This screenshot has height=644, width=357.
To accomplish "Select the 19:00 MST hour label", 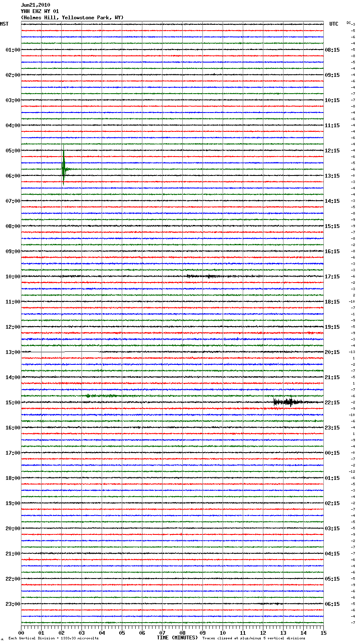I will tap(13, 503).
